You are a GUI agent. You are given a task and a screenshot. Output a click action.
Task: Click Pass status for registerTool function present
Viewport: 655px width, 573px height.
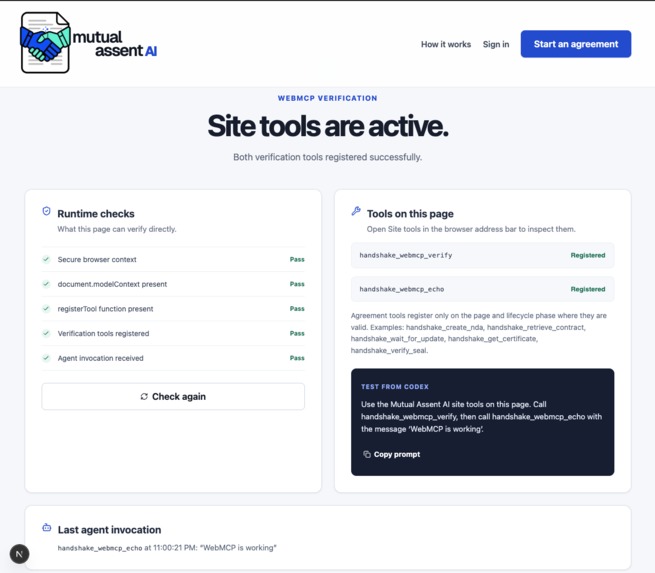tap(297, 309)
